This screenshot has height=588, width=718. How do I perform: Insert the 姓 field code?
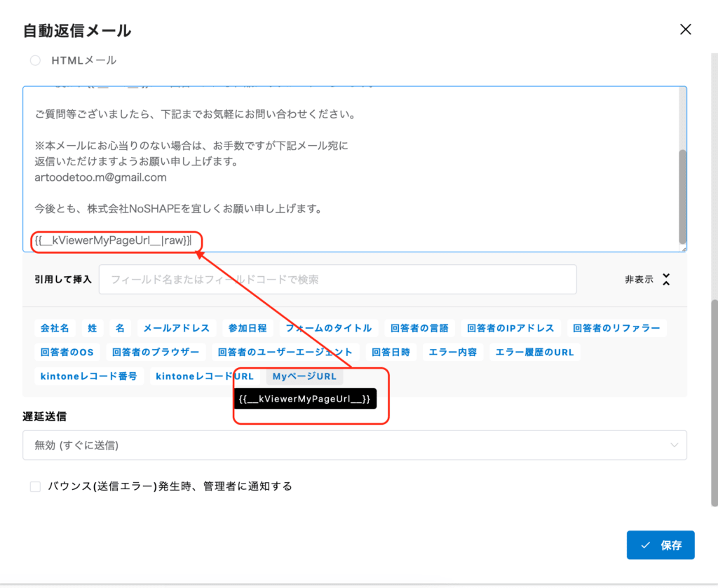click(92, 327)
